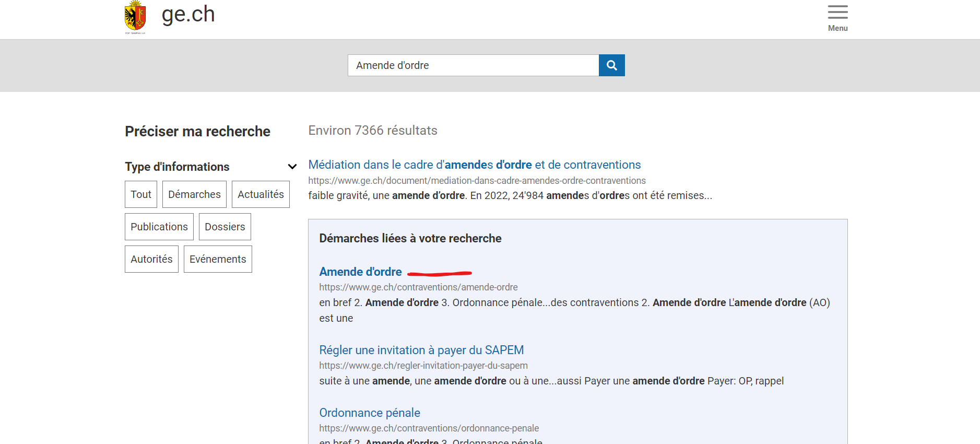Open the Amende d'ordre démarche link
The image size is (980, 444).
(360, 272)
